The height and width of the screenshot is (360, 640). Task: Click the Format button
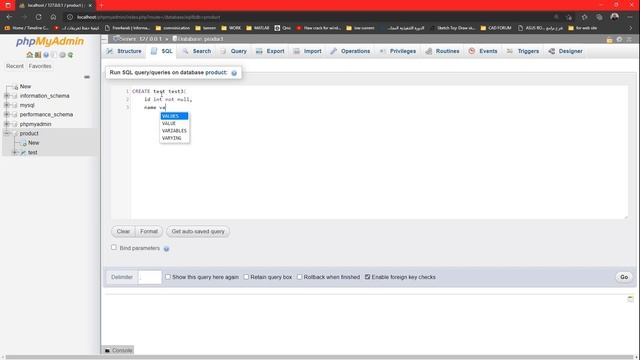click(x=149, y=231)
